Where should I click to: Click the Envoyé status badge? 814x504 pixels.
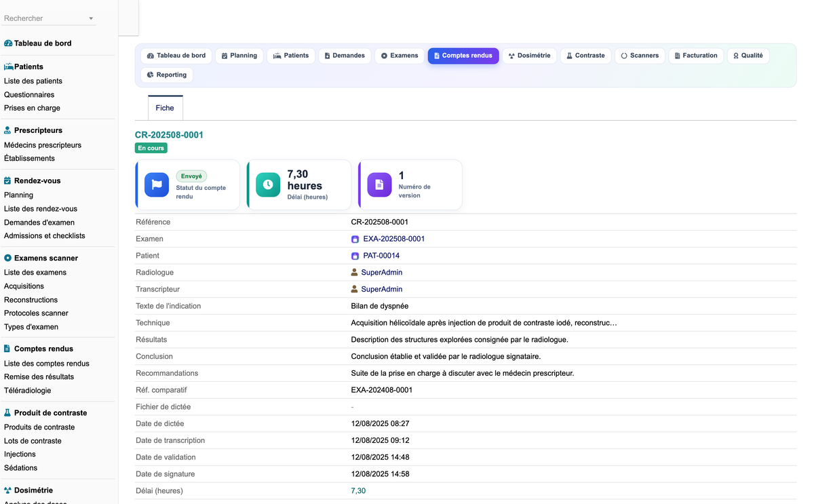tap(191, 176)
